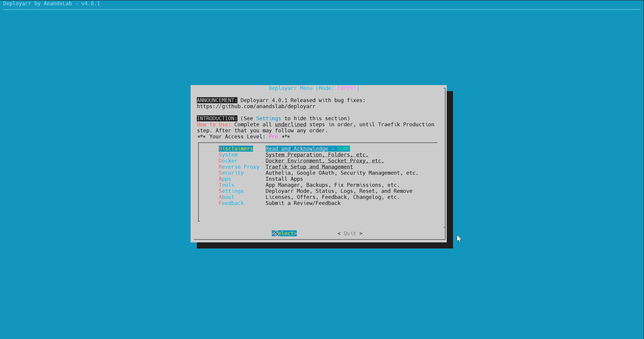Open the System menu item

coord(228,155)
